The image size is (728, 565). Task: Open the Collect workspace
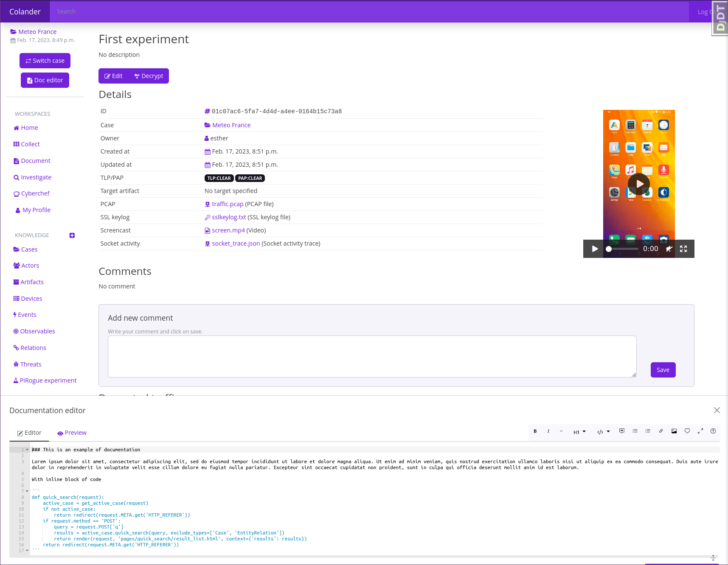tap(27, 144)
